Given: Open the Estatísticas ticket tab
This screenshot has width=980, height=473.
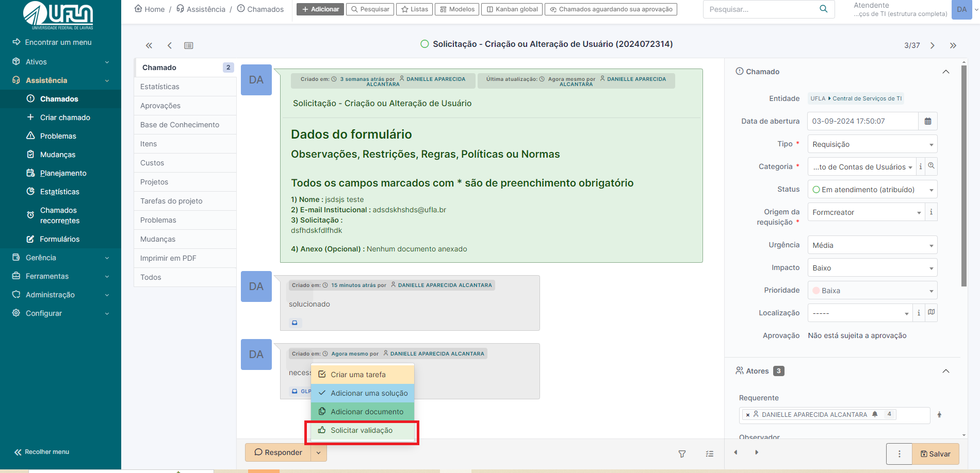Looking at the screenshot, I should [185, 87].
